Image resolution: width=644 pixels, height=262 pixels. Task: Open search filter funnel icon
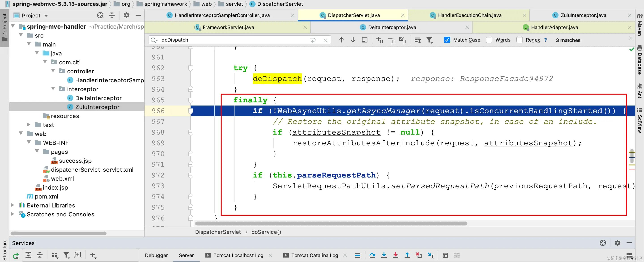[x=429, y=40]
